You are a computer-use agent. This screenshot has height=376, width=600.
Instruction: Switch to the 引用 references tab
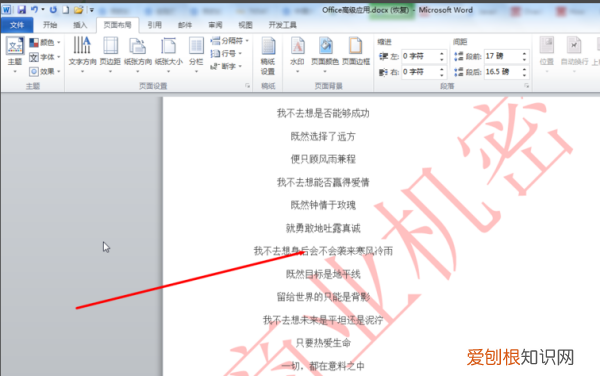click(x=155, y=25)
